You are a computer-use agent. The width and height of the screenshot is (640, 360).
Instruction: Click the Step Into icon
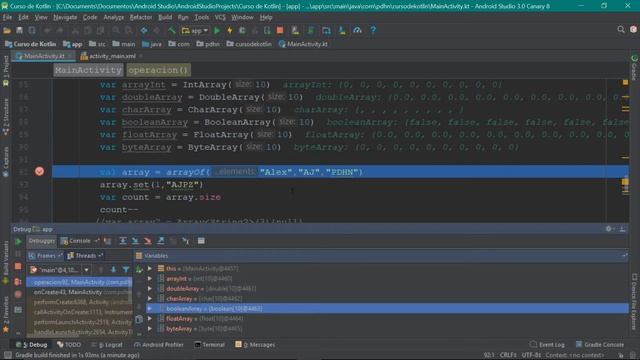pos(135,241)
